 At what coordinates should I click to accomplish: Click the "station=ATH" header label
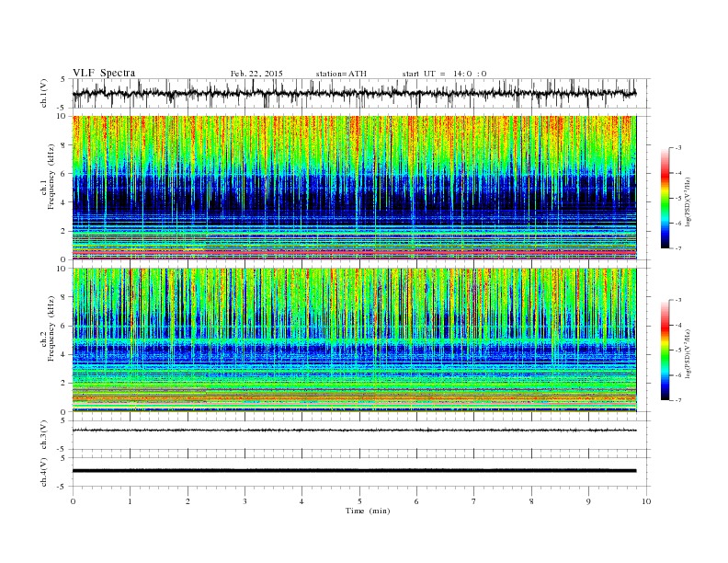341,74
